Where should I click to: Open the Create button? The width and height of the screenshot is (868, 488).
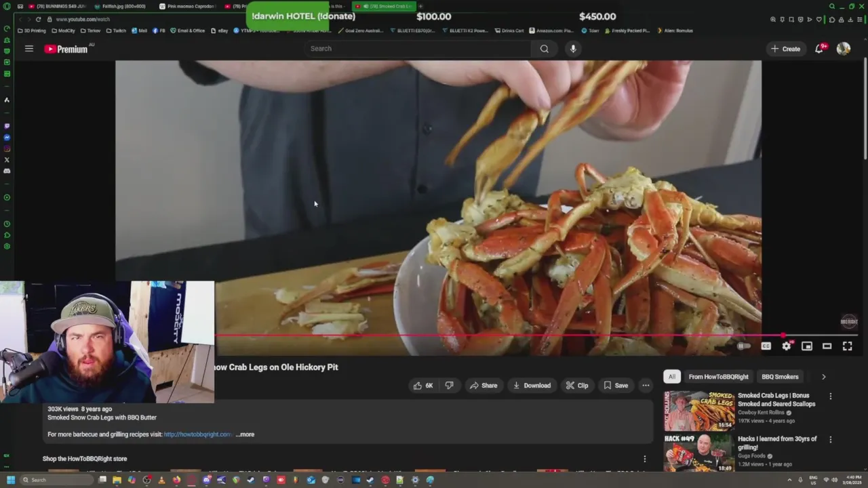pyautogui.click(x=785, y=49)
